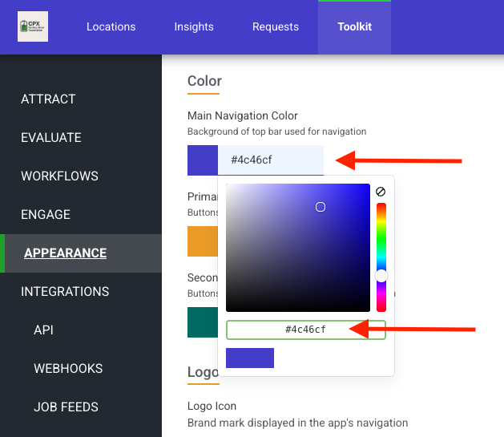This screenshot has width=504, height=437.
Task: Select the Toolkit tab
Action: point(354,26)
